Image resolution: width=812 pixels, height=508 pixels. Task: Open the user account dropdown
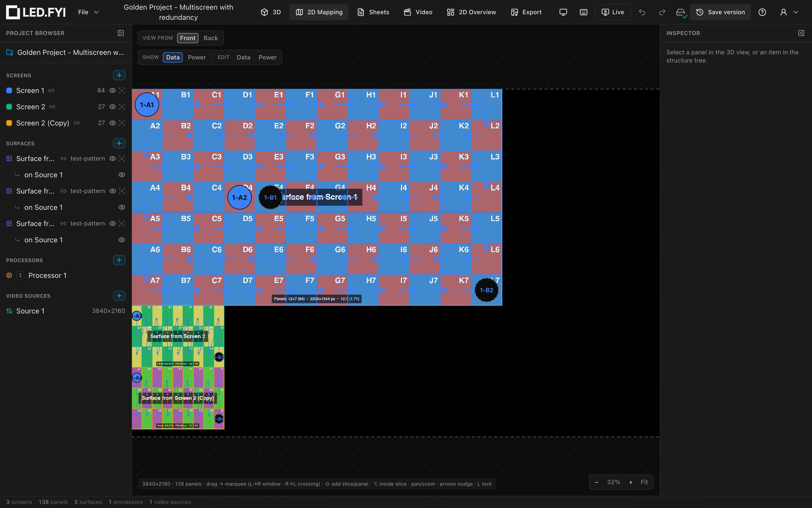click(x=789, y=12)
